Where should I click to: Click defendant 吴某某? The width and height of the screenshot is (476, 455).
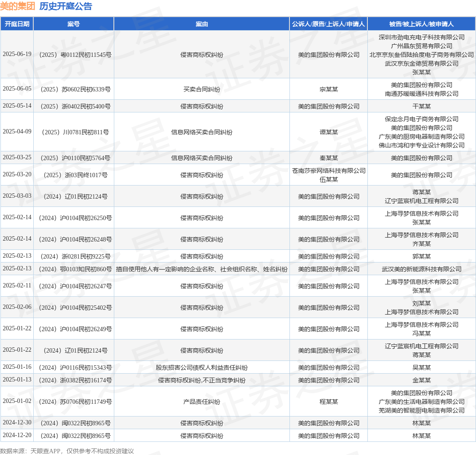[421, 367]
